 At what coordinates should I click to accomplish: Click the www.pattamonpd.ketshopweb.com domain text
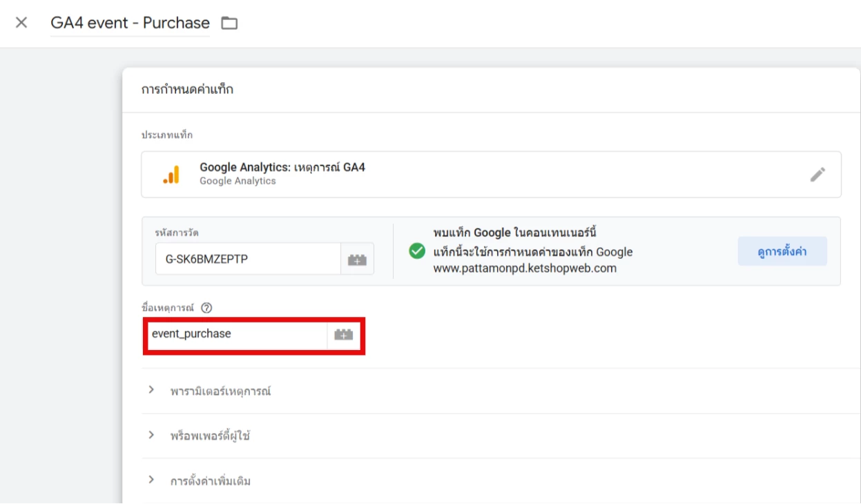pos(525,268)
